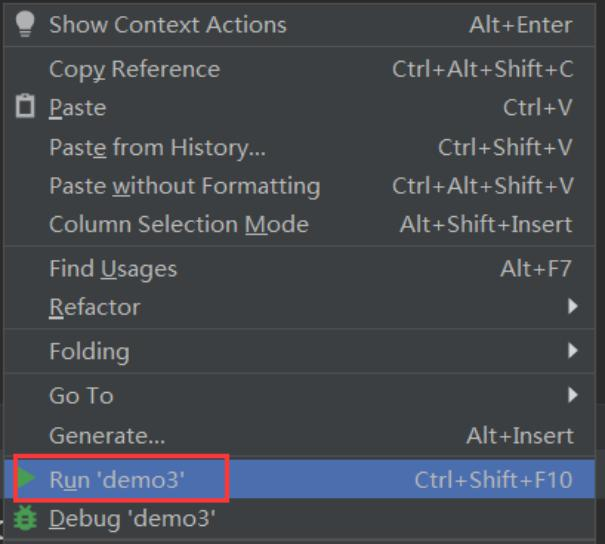This screenshot has width=605, height=544.
Task: Choose Copy Reference from the menu
Action: 134,69
